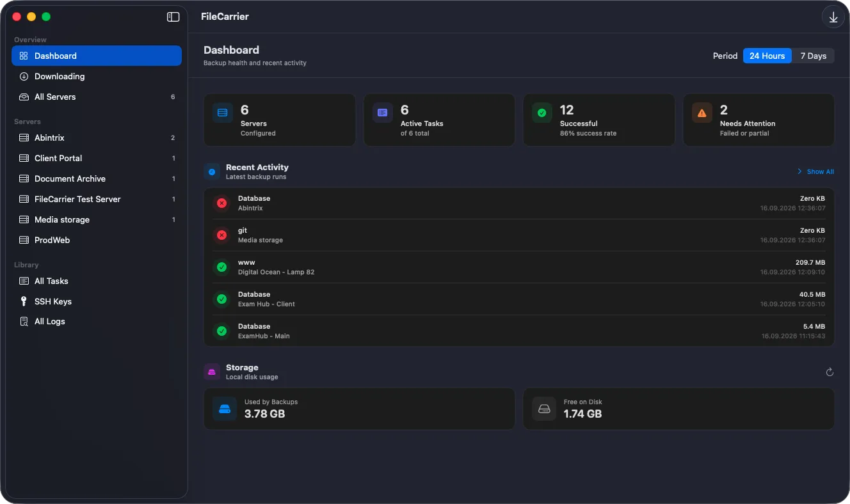850x504 pixels.
Task: Click the success icon for ExamHub - Main
Action: point(221,331)
